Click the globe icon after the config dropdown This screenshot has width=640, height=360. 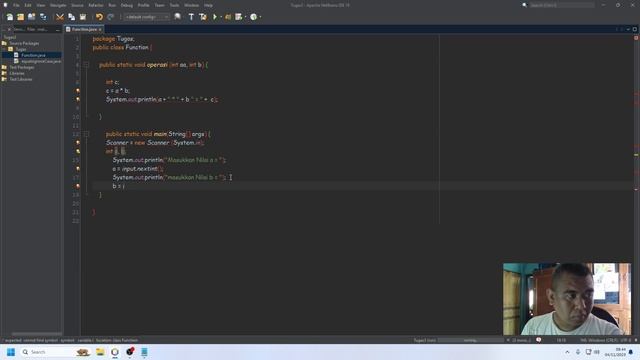[x=178, y=17]
